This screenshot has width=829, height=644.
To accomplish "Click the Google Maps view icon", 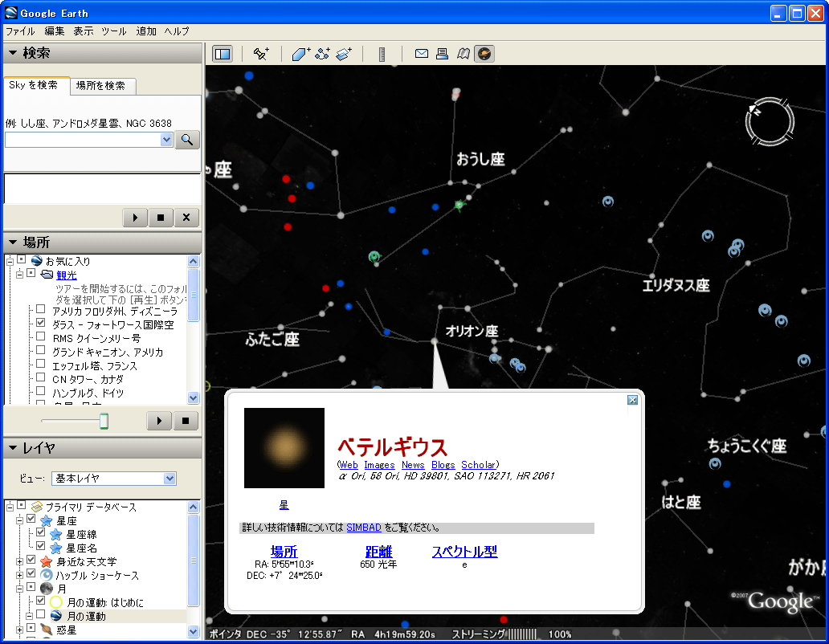I will (x=464, y=53).
